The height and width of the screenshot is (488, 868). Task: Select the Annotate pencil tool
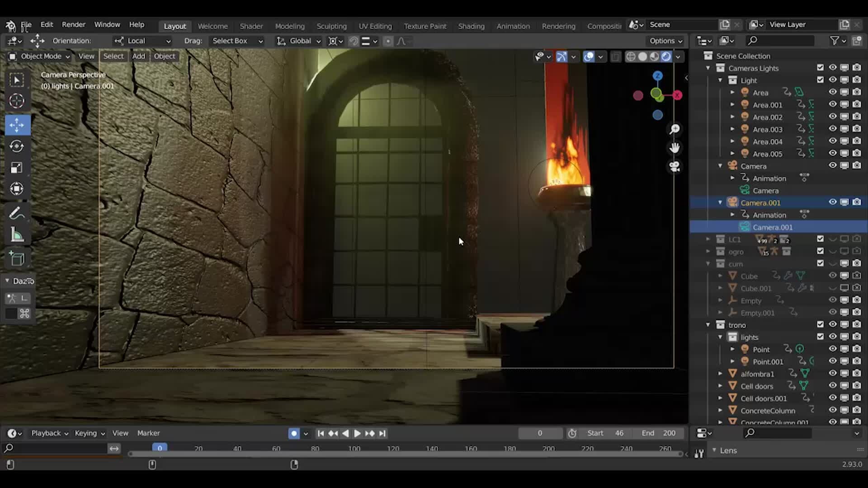pos(17,213)
